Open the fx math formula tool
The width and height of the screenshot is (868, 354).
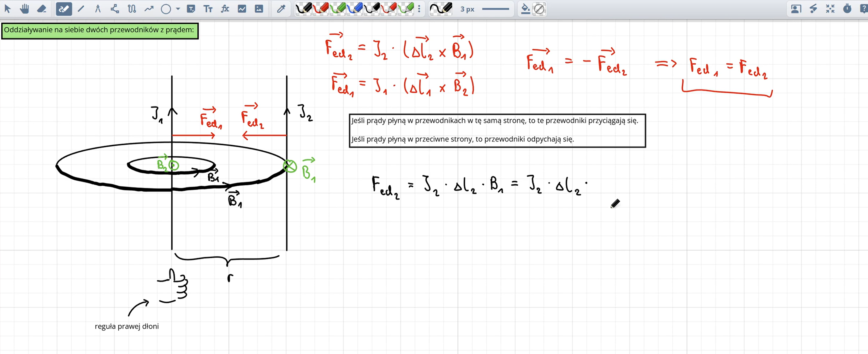pyautogui.click(x=225, y=9)
